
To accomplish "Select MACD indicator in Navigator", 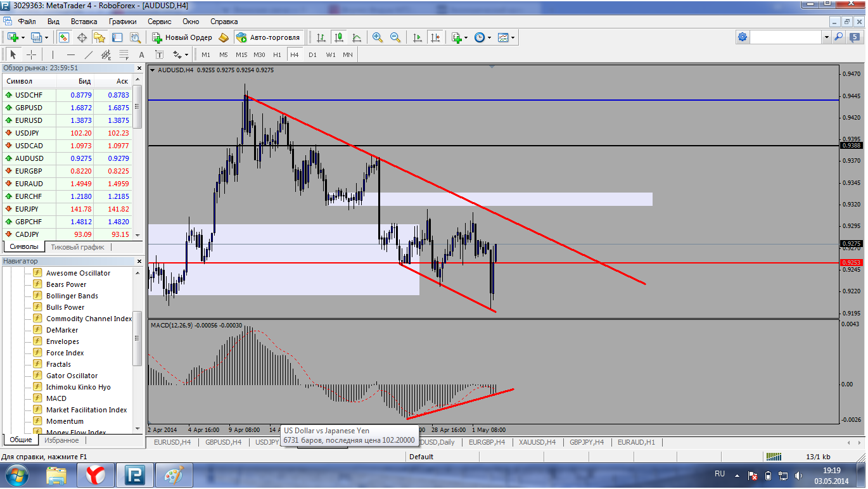I will point(56,398).
